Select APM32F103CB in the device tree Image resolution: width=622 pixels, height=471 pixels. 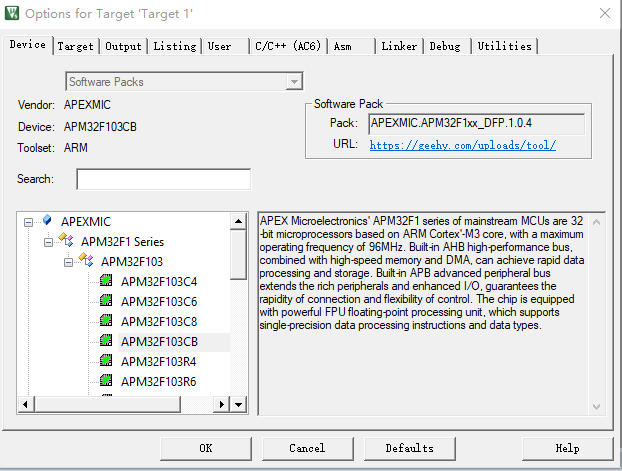(x=159, y=342)
